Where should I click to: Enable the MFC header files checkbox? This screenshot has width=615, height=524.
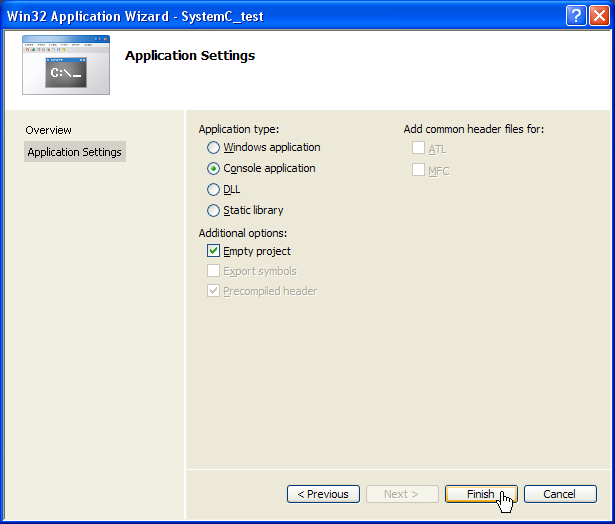418,170
